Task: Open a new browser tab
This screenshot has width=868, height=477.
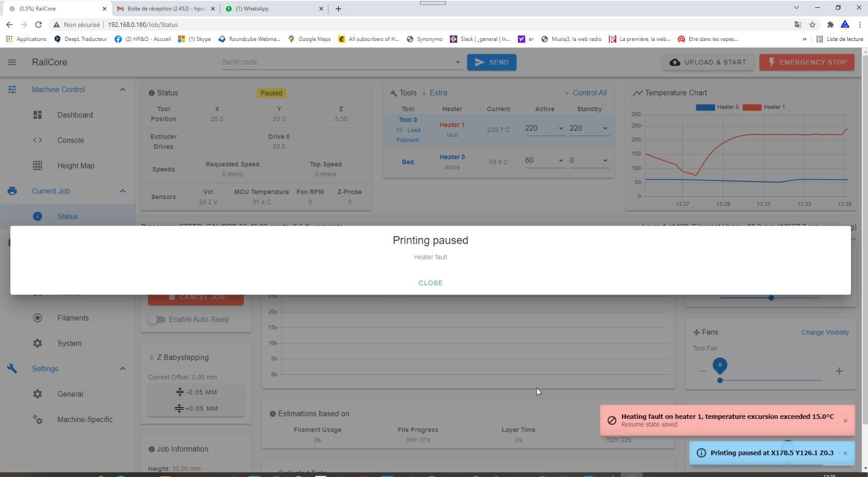Action: pos(338,8)
